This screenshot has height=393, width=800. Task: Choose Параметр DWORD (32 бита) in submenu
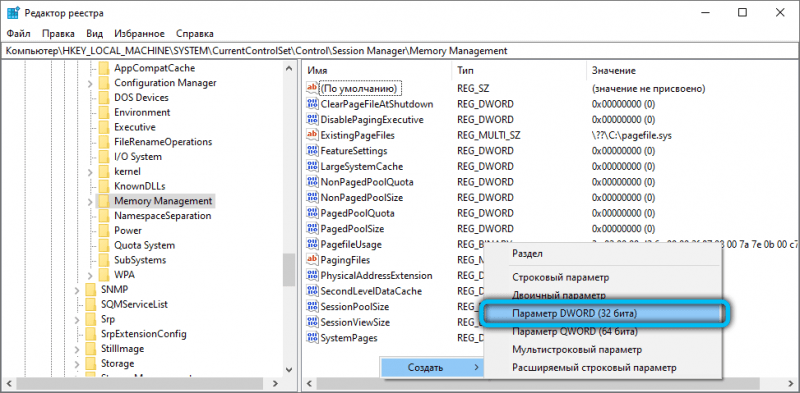coord(603,313)
